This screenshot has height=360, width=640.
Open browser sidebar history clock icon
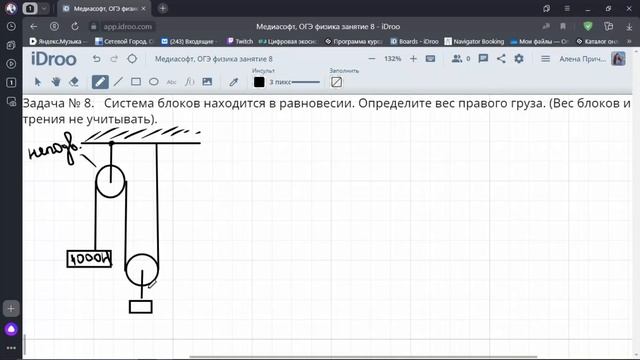tap(11, 26)
